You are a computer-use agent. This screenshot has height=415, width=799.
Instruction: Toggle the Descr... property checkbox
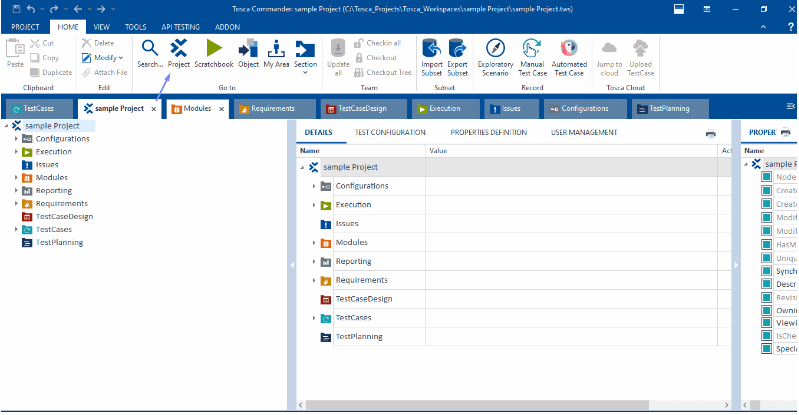767,283
